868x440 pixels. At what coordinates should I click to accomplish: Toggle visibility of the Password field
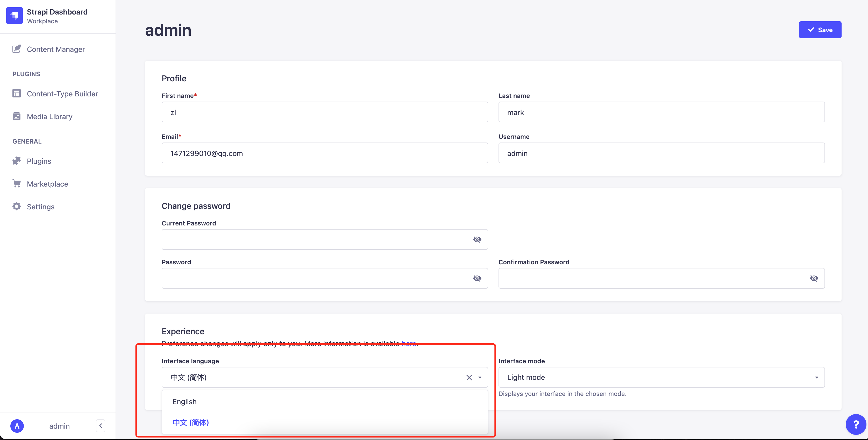477,278
